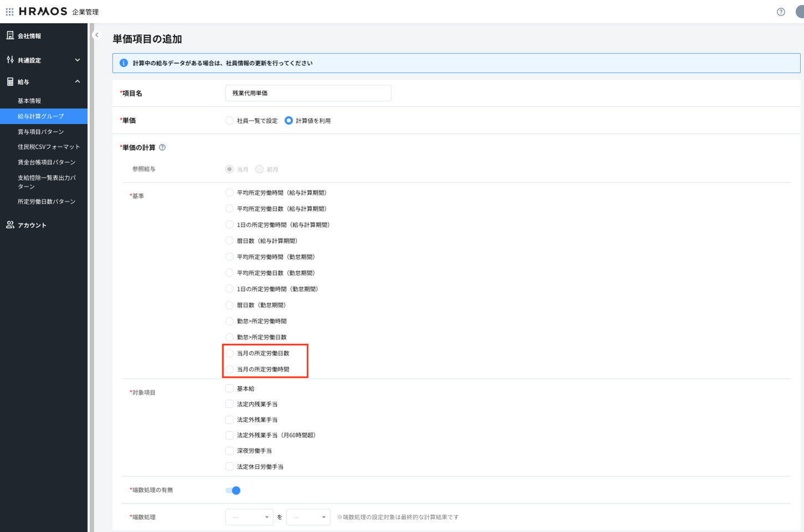
Task: Click the user avatar in top corner
Action: pyautogui.click(x=800, y=12)
